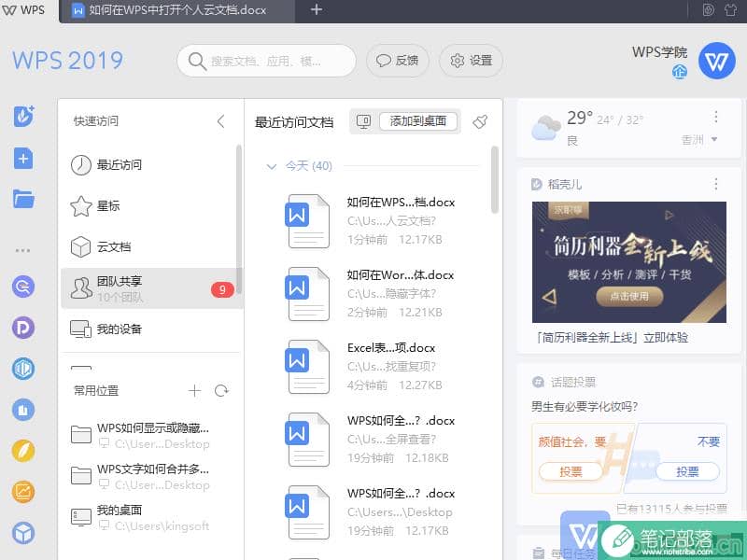
Task: Click the 添加到桌面 button
Action: coord(417,121)
